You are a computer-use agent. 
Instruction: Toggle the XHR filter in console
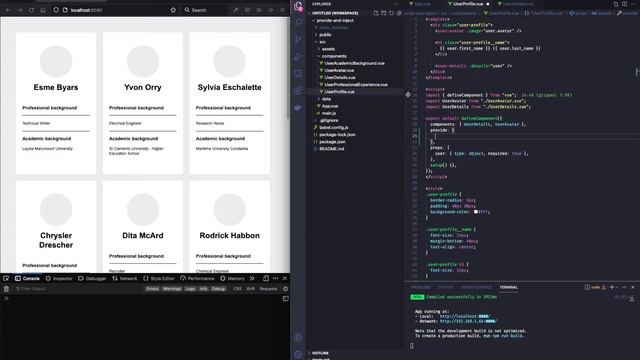pos(250,289)
